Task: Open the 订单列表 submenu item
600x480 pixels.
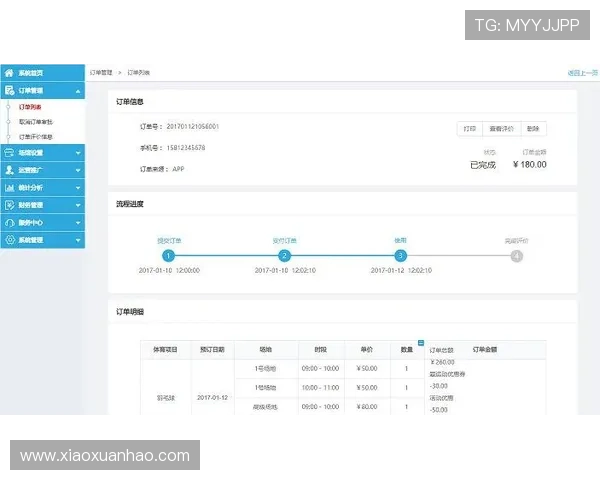Action: pyautogui.click(x=30, y=107)
